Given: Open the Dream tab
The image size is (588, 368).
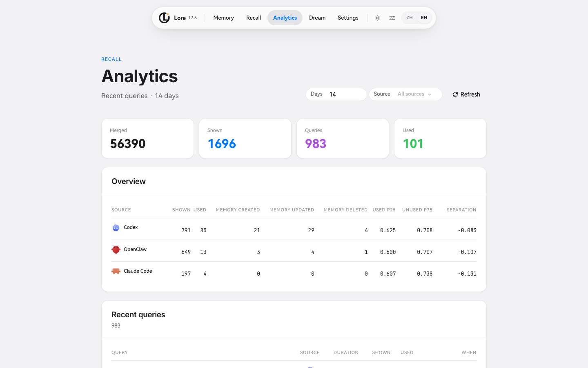Looking at the screenshot, I should (x=317, y=18).
